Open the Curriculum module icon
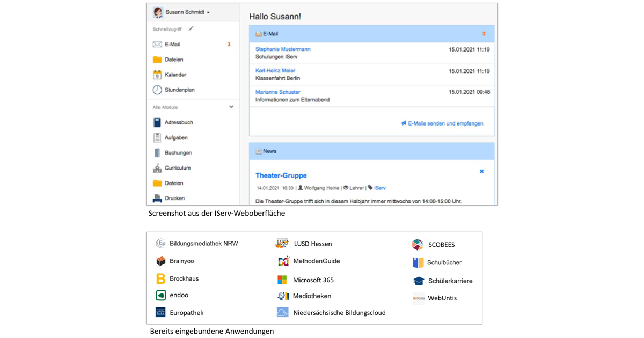The width and height of the screenshot is (644, 338). pos(157,168)
